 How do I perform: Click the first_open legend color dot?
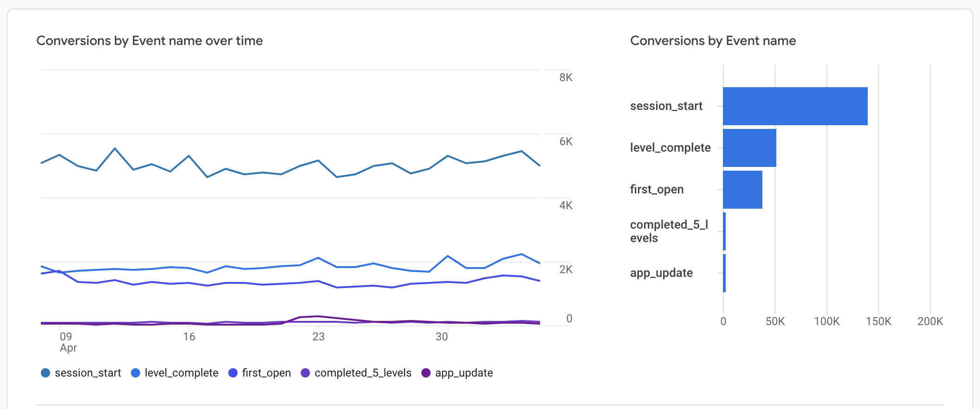click(233, 373)
